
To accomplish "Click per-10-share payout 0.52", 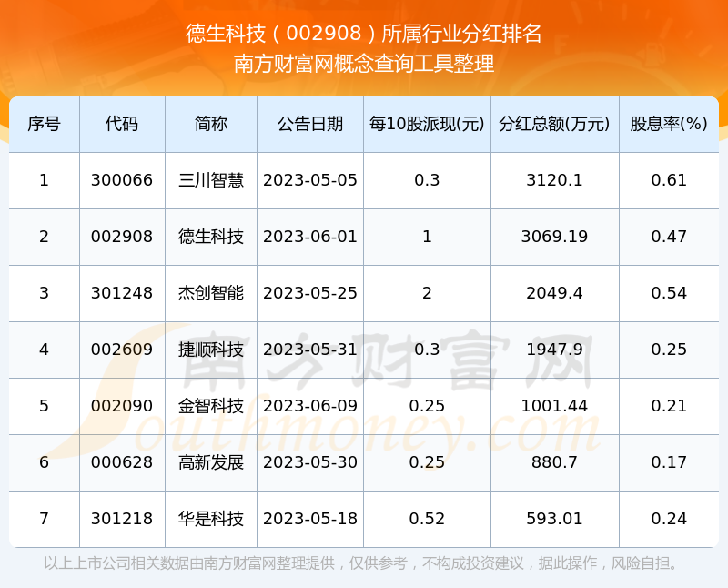I will 427,519.
